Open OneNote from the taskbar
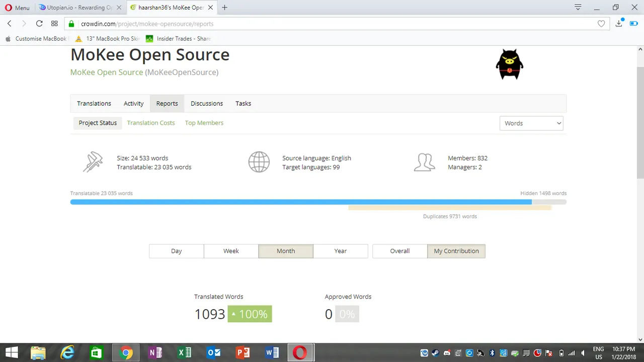 tap(155, 352)
